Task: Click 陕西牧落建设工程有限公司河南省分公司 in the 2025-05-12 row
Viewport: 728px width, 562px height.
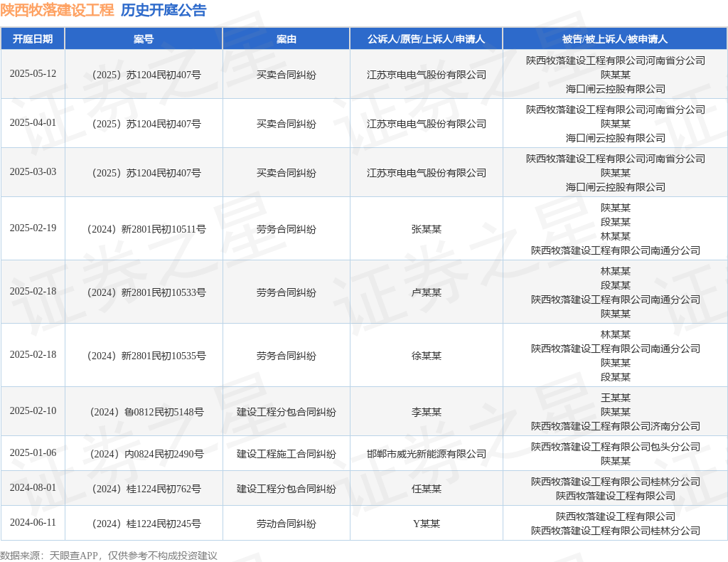Action: [616, 60]
